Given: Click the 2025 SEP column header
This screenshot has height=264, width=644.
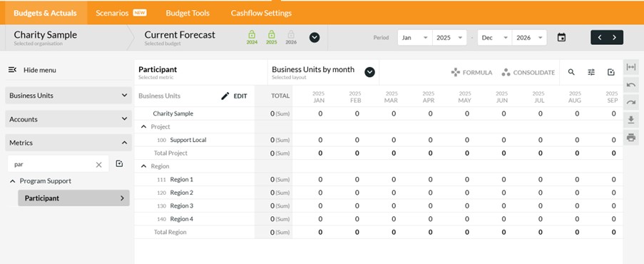Looking at the screenshot, I should pyautogui.click(x=612, y=96).
